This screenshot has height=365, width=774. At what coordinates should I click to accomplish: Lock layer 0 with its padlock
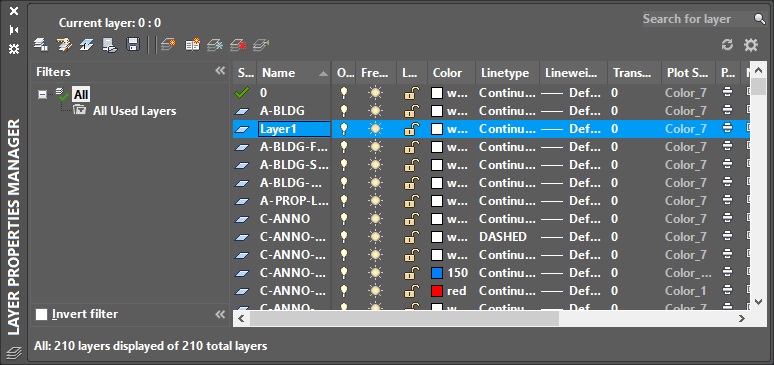[x=412, y=92]
